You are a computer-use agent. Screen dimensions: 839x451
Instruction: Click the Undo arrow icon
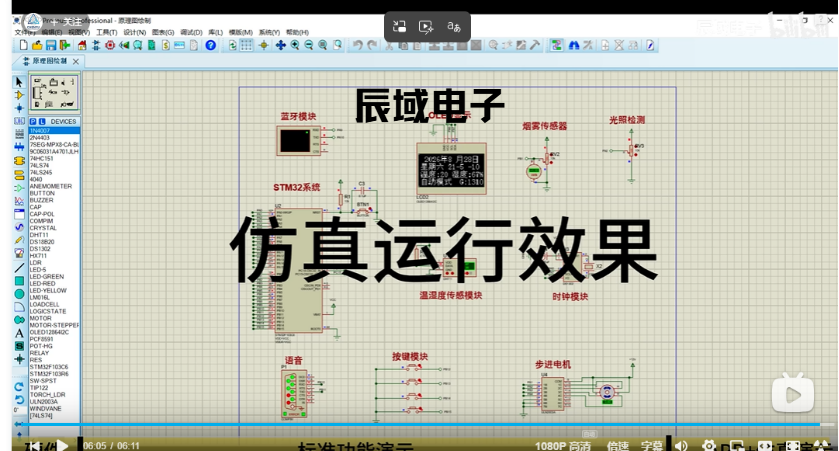[x=357, y=45]
